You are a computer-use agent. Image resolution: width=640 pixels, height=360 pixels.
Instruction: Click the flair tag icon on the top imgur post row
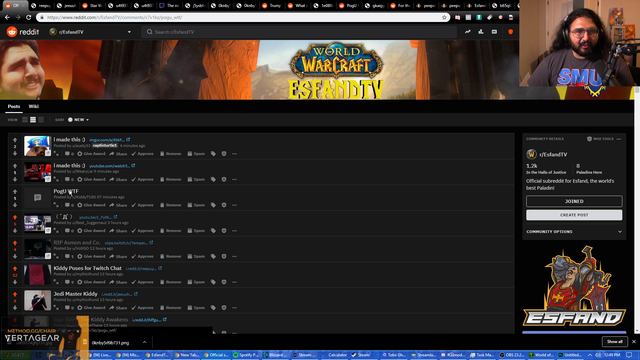pyautogui.click(x=213, y=154)
